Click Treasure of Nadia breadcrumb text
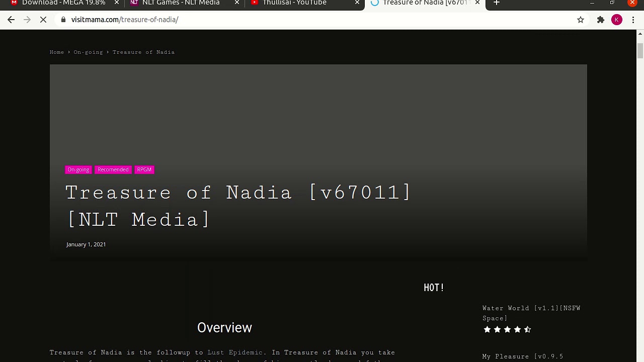This screenshot has height=362, width=644. pos(143,52)
